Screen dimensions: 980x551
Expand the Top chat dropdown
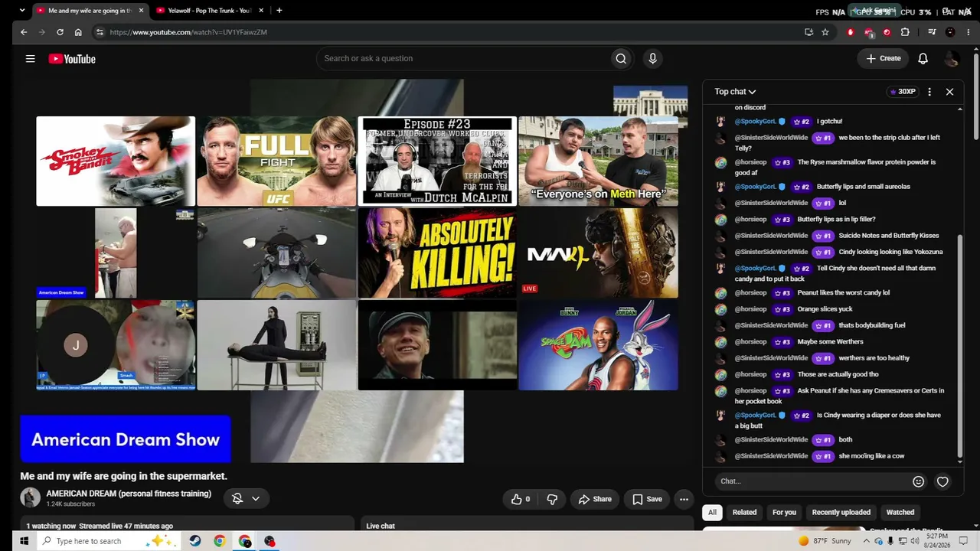click(x=735, y=92)
